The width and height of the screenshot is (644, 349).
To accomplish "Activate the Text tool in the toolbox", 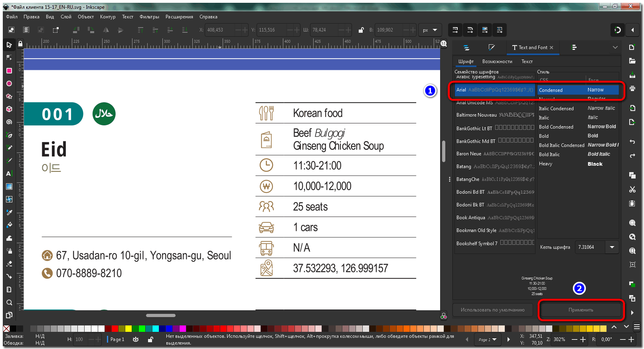I will point(9,173).
